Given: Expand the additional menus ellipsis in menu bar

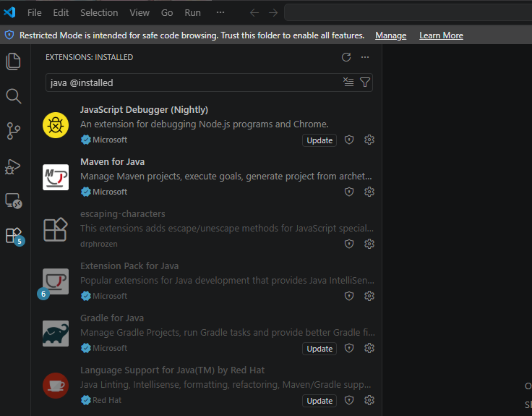Looking at the screenshot, I should tap(220, 12).
